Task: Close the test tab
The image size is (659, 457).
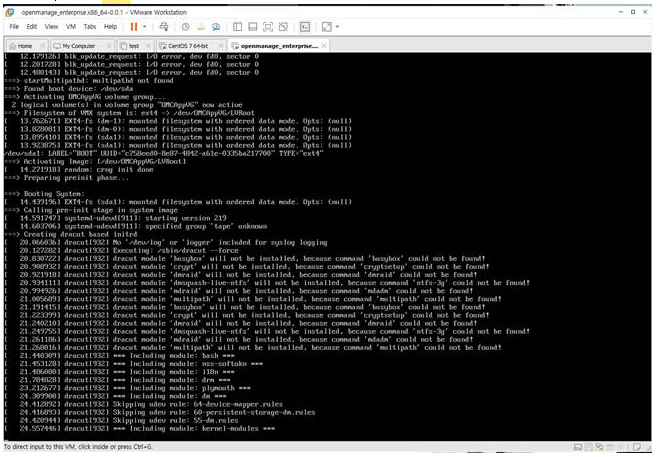Action: point(148,46)
